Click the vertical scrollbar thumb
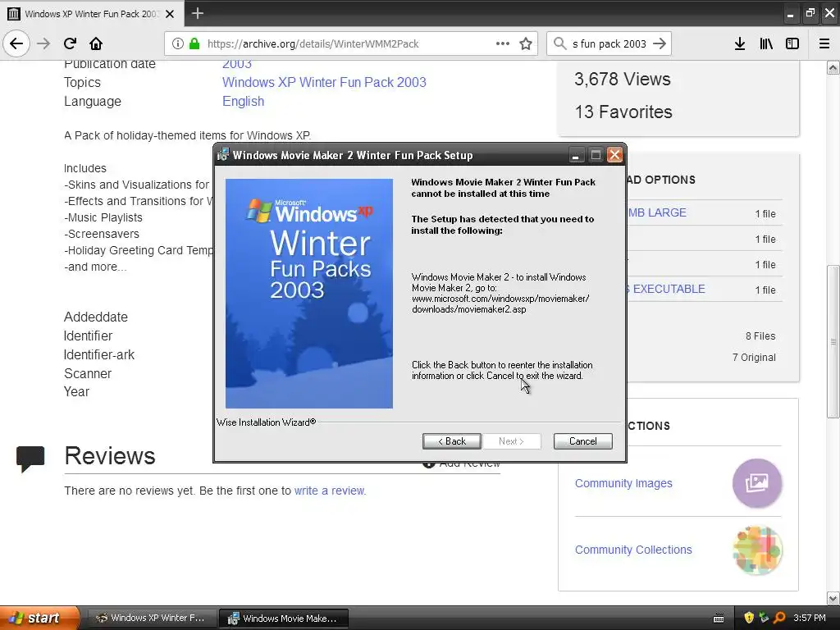 tap(833, 341)
